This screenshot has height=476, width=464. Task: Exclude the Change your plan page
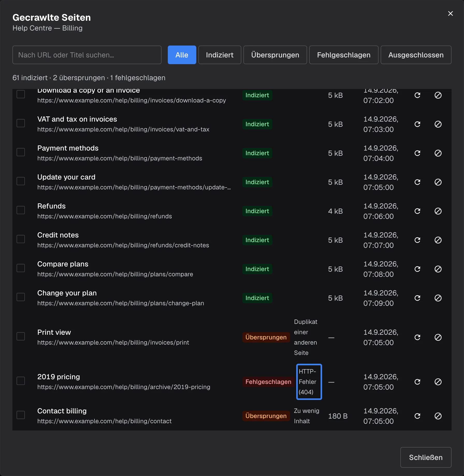coord(438,298)
